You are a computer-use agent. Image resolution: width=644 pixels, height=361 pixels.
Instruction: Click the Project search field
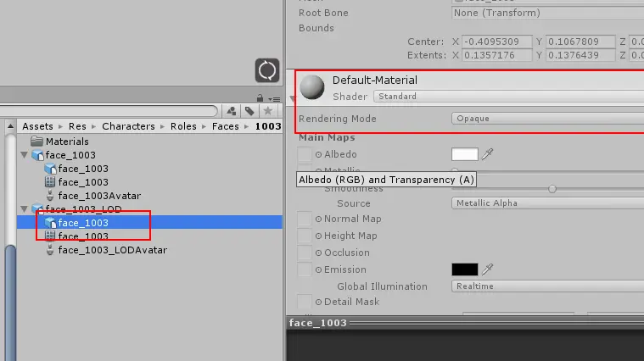109,111
